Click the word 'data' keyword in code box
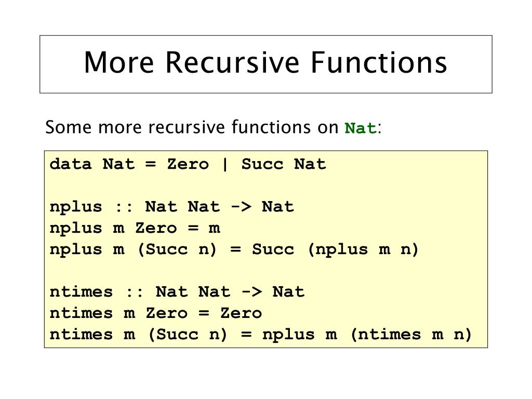Image resolution: width=532 pixels, height=399 pixels. pyautogui.click(x=71, y=165)
